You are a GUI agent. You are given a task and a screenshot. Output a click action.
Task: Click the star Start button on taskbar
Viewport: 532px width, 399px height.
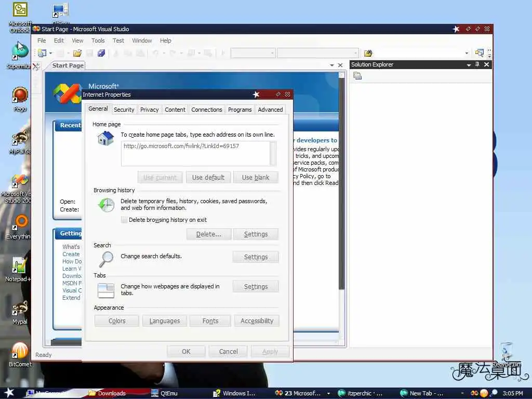coord(9,393)
